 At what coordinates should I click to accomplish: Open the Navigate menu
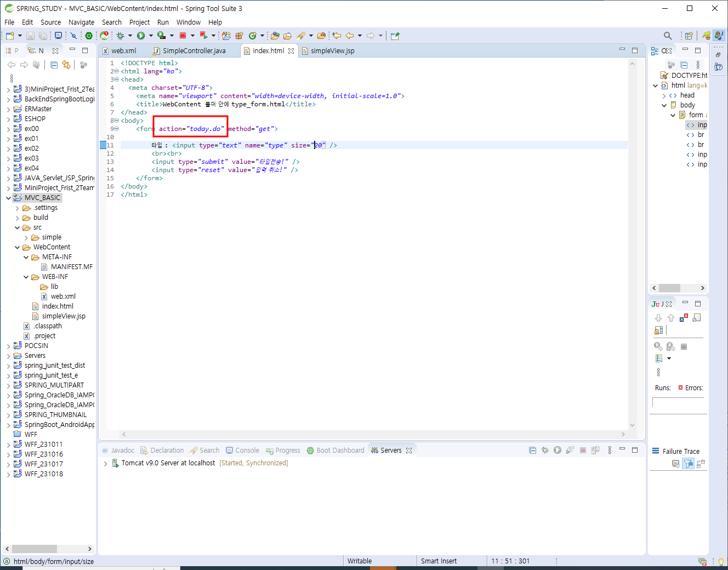(81, 22)
